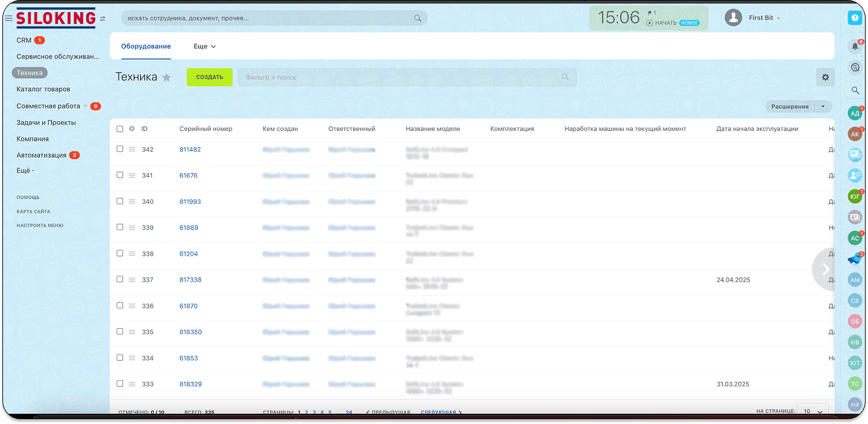Image resolution: width=868 pixels, height=424 pixels.
Task: Open the First Bit user menu
Action: [x=764, y=18]
